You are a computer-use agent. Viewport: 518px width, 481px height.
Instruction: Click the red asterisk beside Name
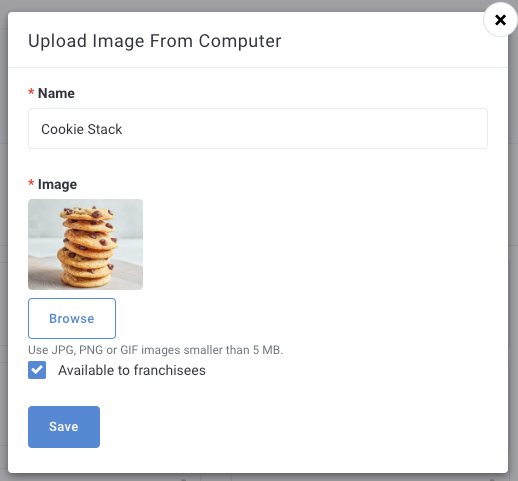coord(31,92)
